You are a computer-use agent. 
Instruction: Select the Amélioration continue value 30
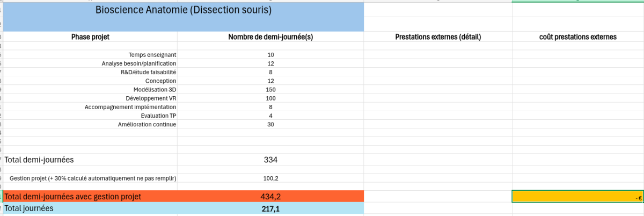pyautogui.click(x=270, y=125)
